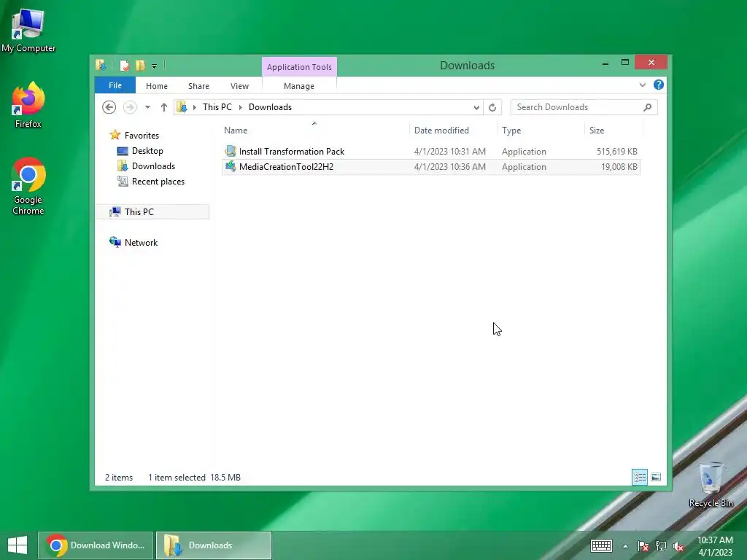This screenshot has width=747, height=560.
Task: Click Downloads in the address bar path
Action: pyautogui.click(x=270, y=107)
